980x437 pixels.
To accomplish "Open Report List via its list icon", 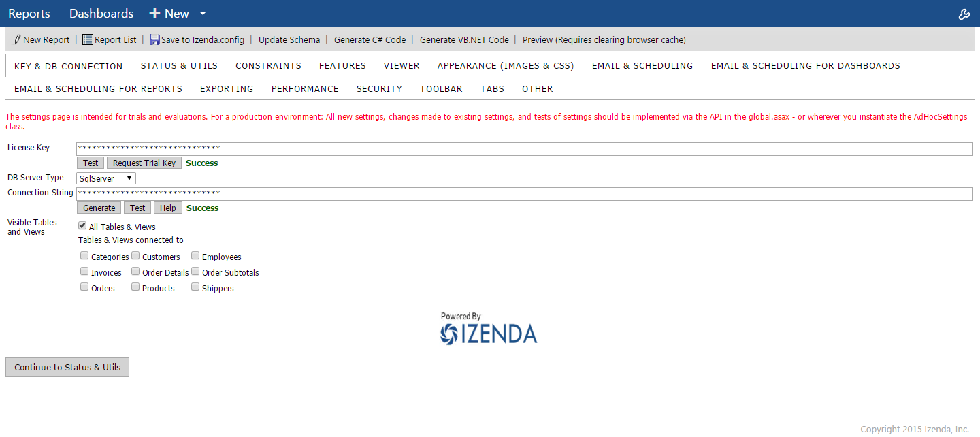I will (x=88, y=39).
